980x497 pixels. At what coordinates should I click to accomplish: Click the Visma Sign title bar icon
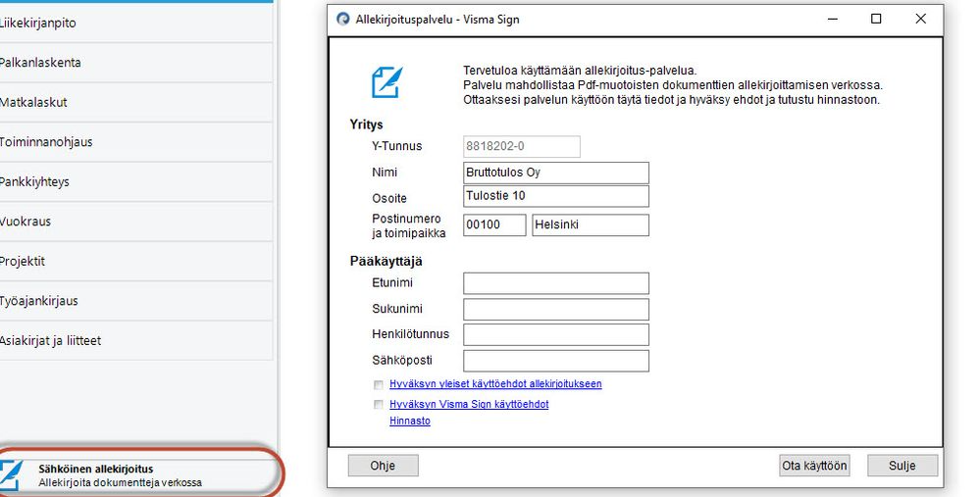coord(343,20)
